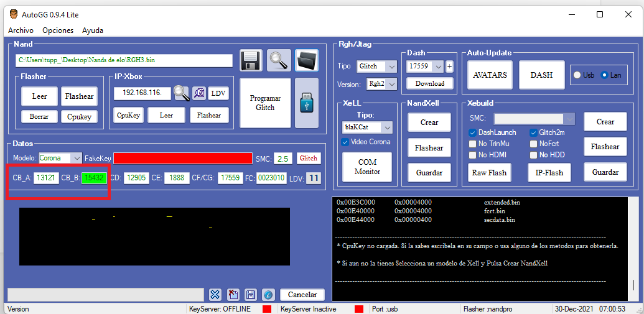The width and height of the screenshot is (644, 314).
Task: Click the green CB_B 15432 field
Action: coord(95,178)
